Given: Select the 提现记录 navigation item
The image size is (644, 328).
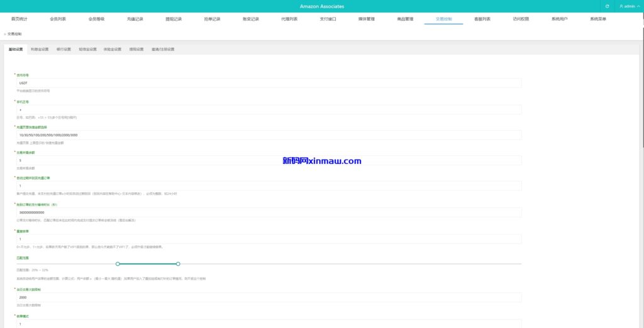Looking at the screenshot, I should click(x=174, y=19).
